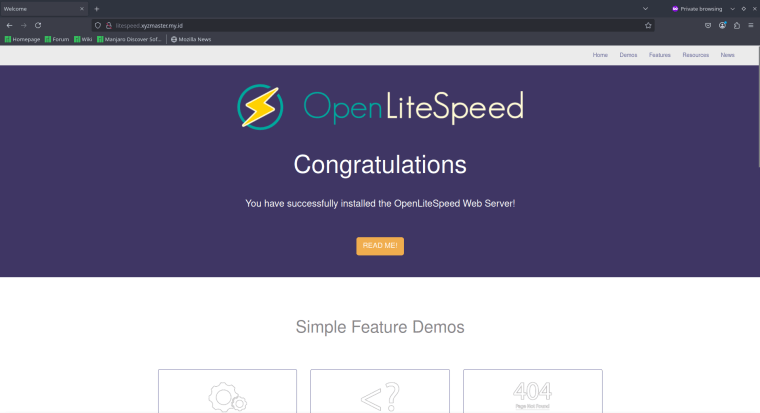Click the padlock site security icon
The image size is (760, 413).
(109, 26)
